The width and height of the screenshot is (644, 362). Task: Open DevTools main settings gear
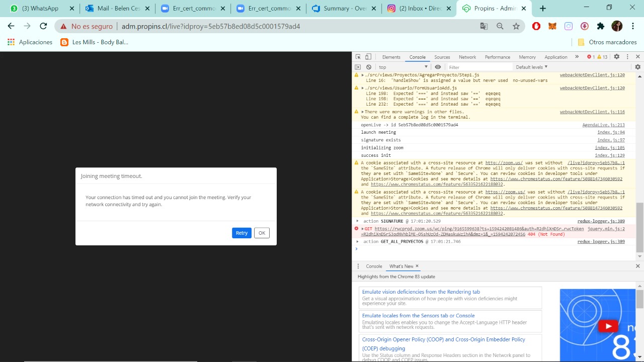click(x=616, y=57)
